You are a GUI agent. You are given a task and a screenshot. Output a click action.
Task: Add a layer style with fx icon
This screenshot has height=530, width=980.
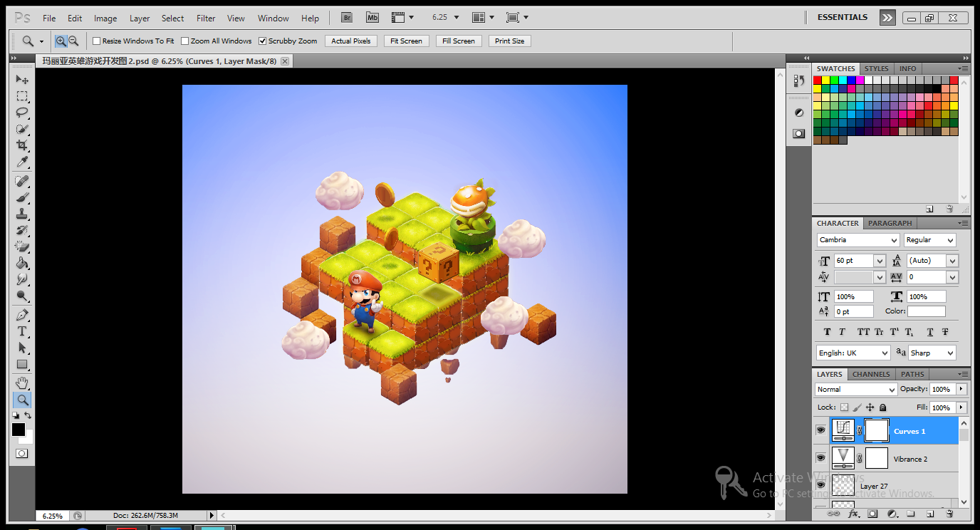click(x=853, y=514)
